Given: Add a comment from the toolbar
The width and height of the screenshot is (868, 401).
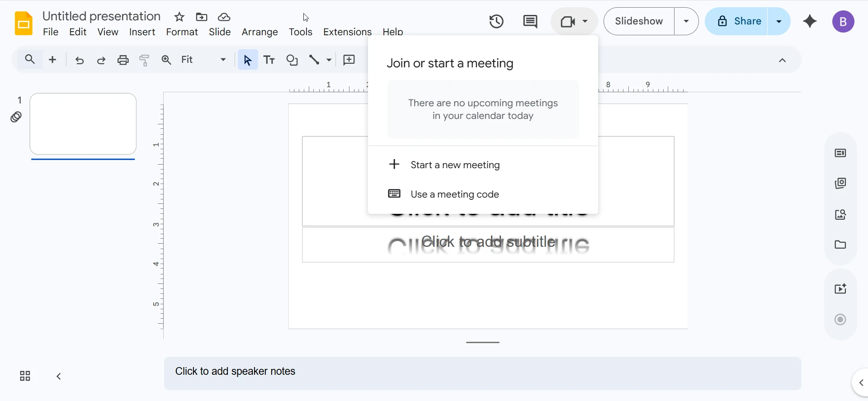Looking at the screenshot, I should pos(349,60).
